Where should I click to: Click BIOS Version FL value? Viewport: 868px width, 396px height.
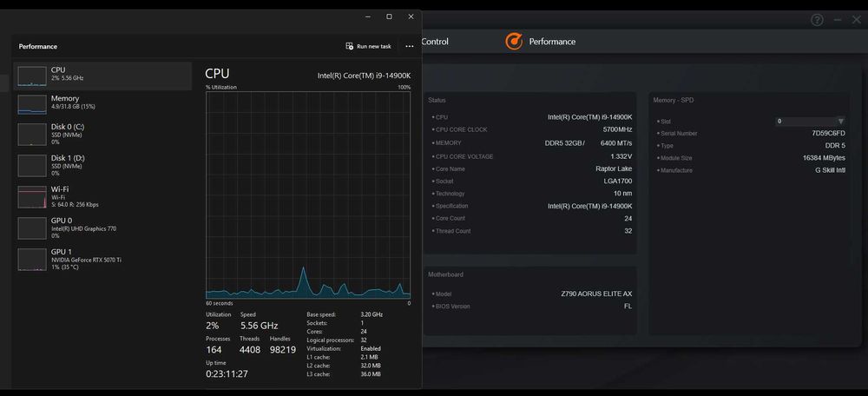[628, 307]
